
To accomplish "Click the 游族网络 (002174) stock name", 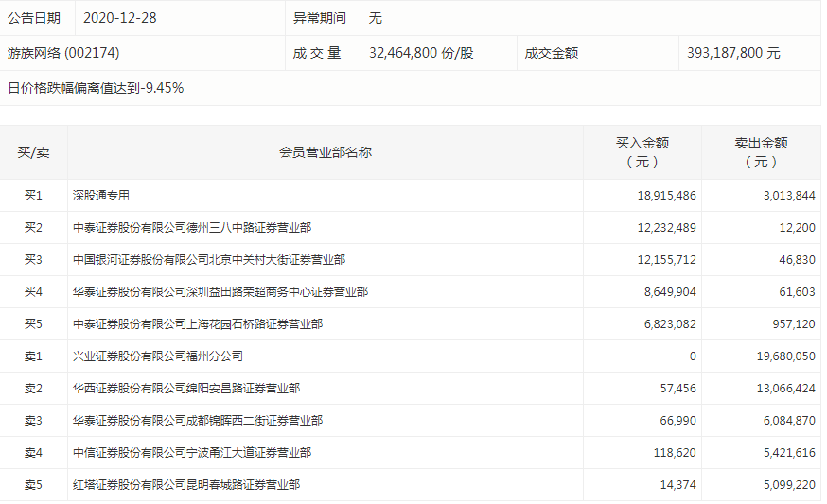I will (x=63, y=53).
